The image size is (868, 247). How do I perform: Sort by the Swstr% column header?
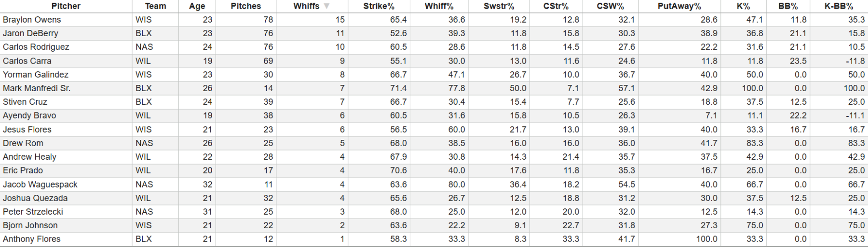pos(499,6)
